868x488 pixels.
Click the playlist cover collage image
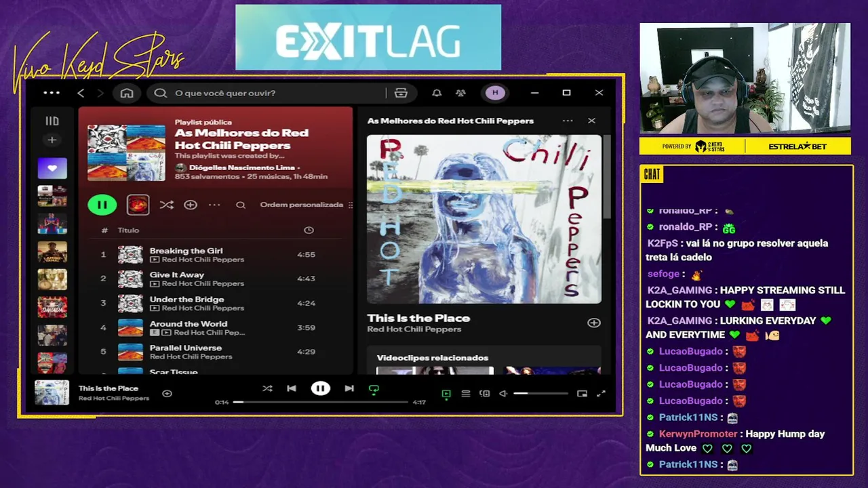point(126,152)
